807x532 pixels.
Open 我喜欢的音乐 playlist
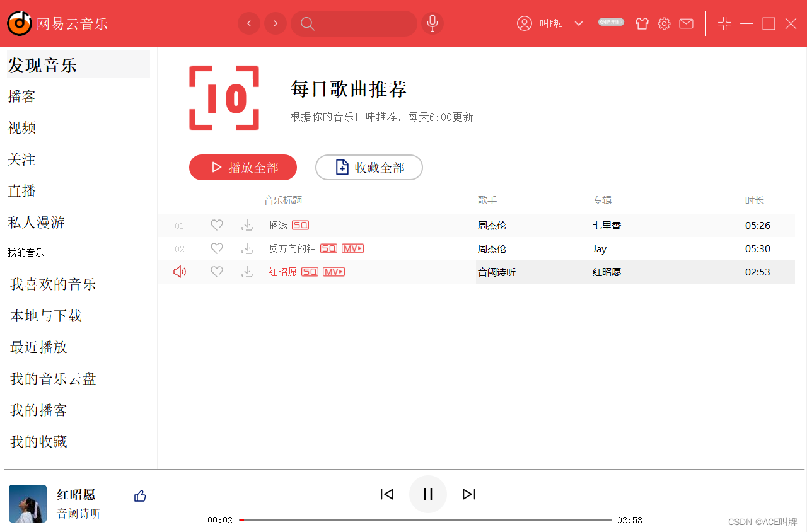[53, 284]
